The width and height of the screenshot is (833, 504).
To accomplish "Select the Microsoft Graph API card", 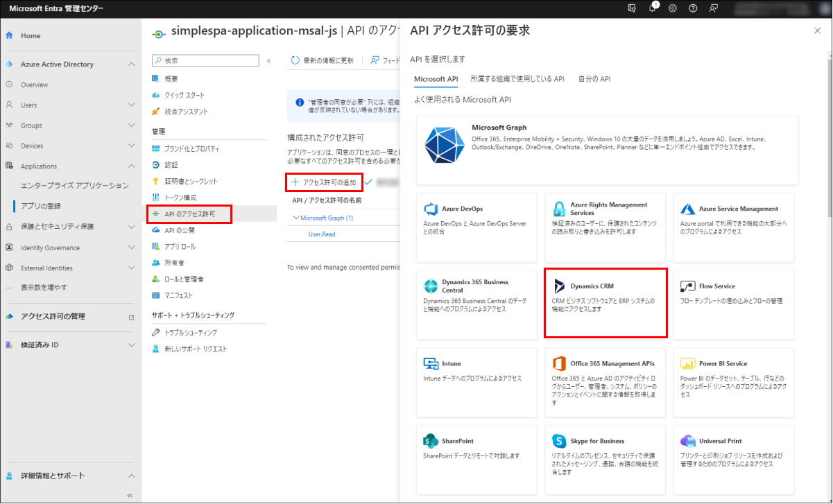I will [x=608, y=150].
